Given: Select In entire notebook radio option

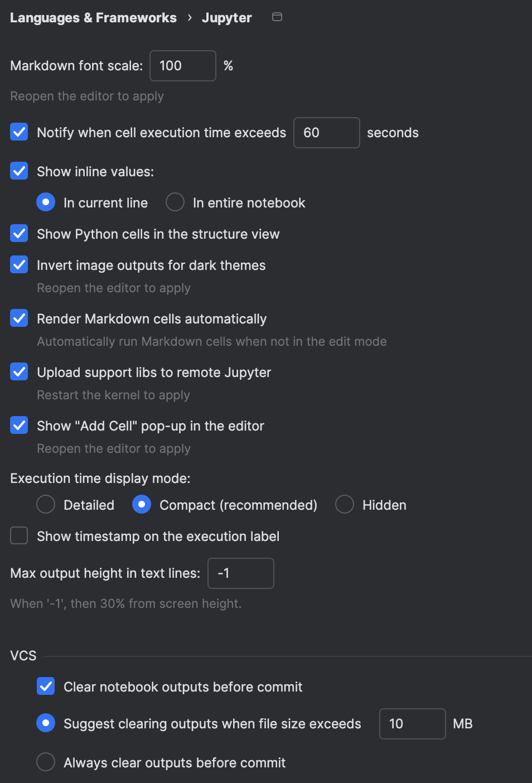Looking at the screenshot, I should [175, 202].
